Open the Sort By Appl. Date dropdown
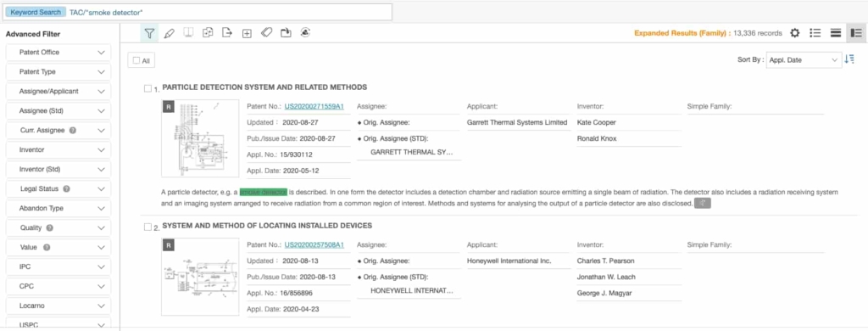The height and width of the screenshot is (331, 868). [804, 60]
